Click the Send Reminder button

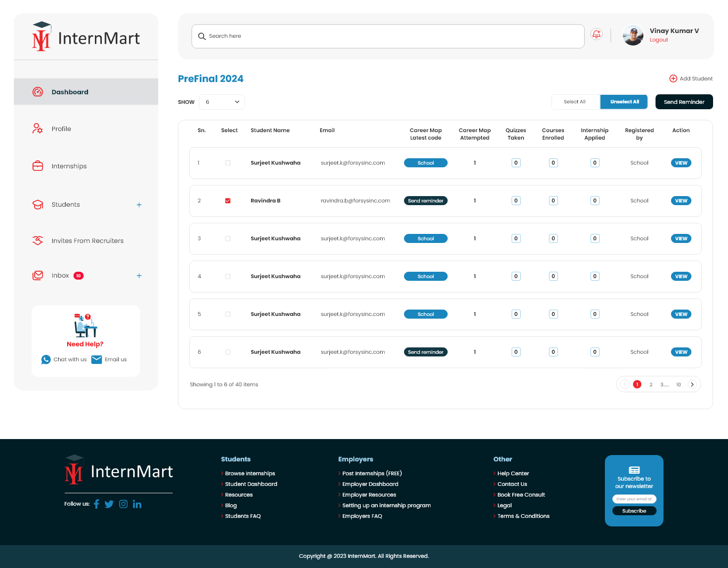click(x=684, y=101)
